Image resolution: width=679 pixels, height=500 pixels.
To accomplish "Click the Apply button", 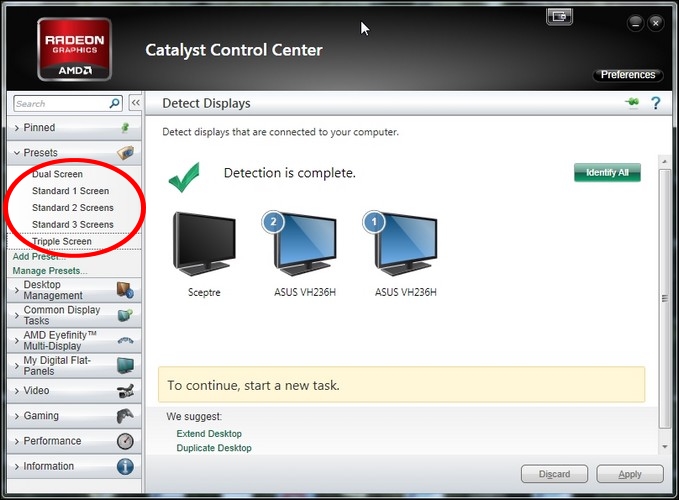I will click(630, 474).
